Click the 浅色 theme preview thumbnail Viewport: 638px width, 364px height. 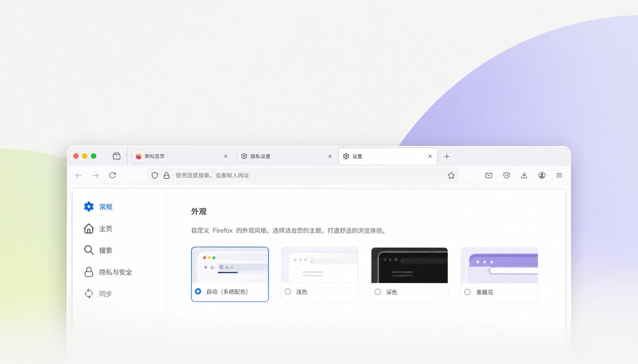coord(320,265)
